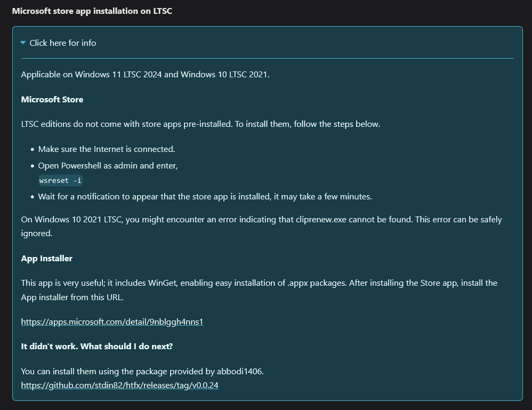Click the 'Applicable on Windows 11 LTSC 2024' line
This screenshot has height=410, width=532.
[145, 75]
